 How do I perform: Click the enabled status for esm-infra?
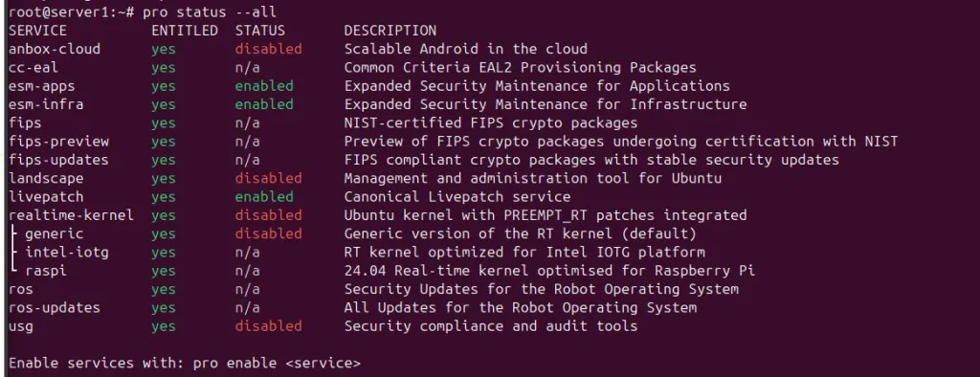(264, 104)
